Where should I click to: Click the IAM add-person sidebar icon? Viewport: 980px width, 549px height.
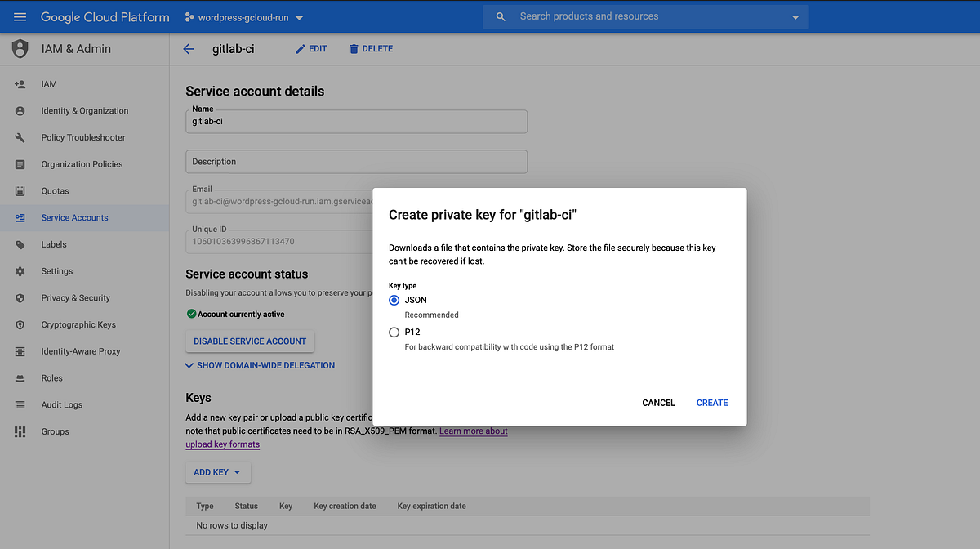point(20,84)
